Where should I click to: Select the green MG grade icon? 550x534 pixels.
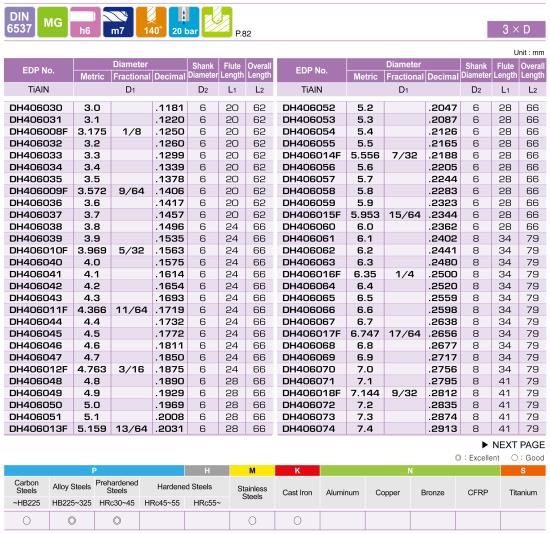coord(53,22)
